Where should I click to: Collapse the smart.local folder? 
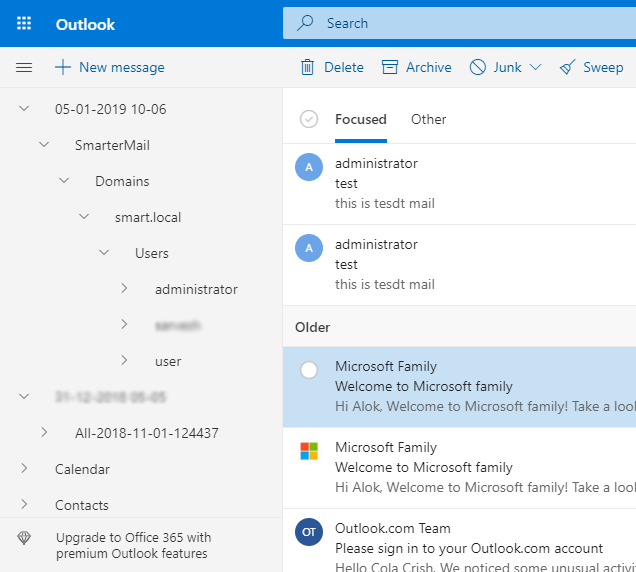(84, 217)
